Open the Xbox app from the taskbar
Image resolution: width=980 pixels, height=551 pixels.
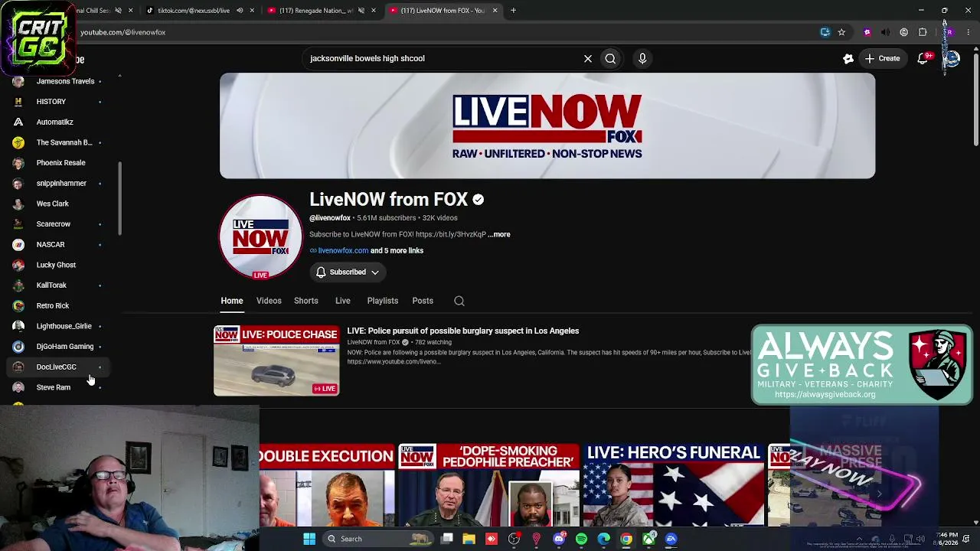click(648, 539)
